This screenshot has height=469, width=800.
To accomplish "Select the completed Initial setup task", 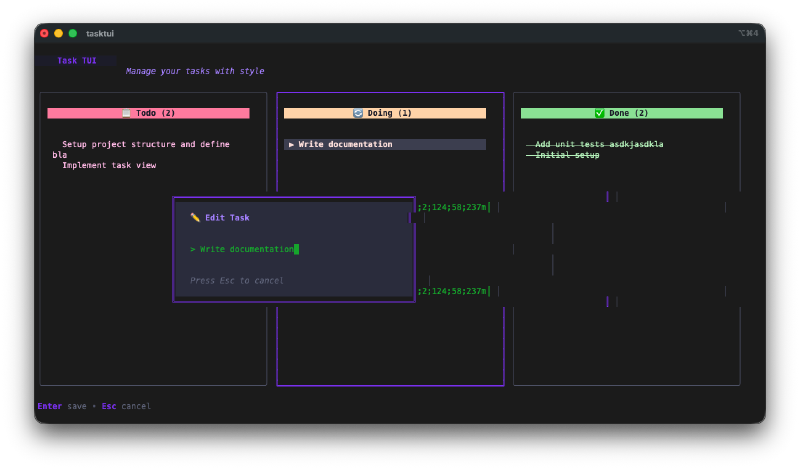I will click(x=567, y=155).
